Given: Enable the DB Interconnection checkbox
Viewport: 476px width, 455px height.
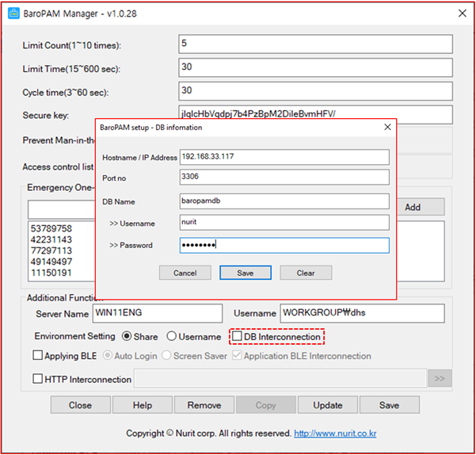Looking at the screenshot, I should [x=237, y=336].
